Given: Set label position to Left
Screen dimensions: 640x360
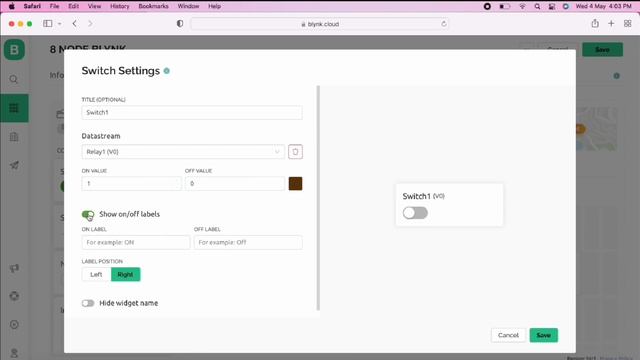Looking at the screenshot, I should [x=96, y=274].
